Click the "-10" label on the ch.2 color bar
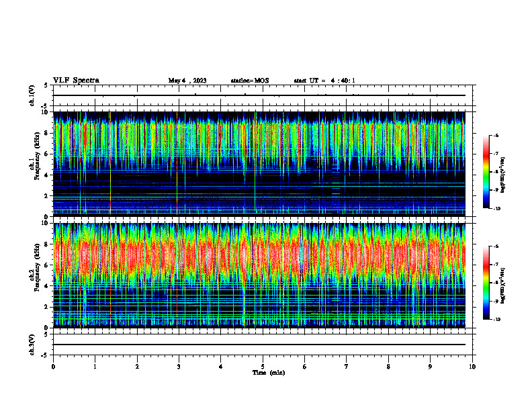This screenshot has height=411, width=532. 496,320
